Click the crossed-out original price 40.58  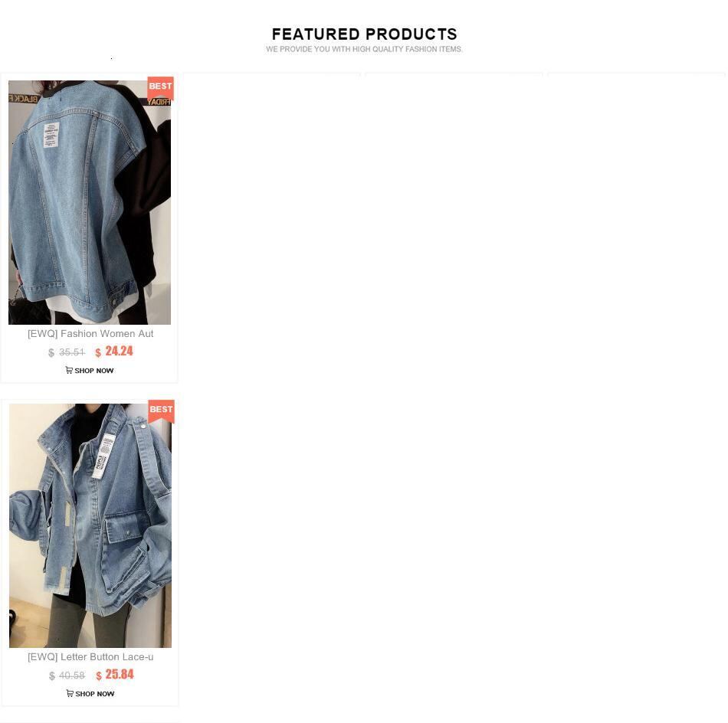click(x=72, y=676)
